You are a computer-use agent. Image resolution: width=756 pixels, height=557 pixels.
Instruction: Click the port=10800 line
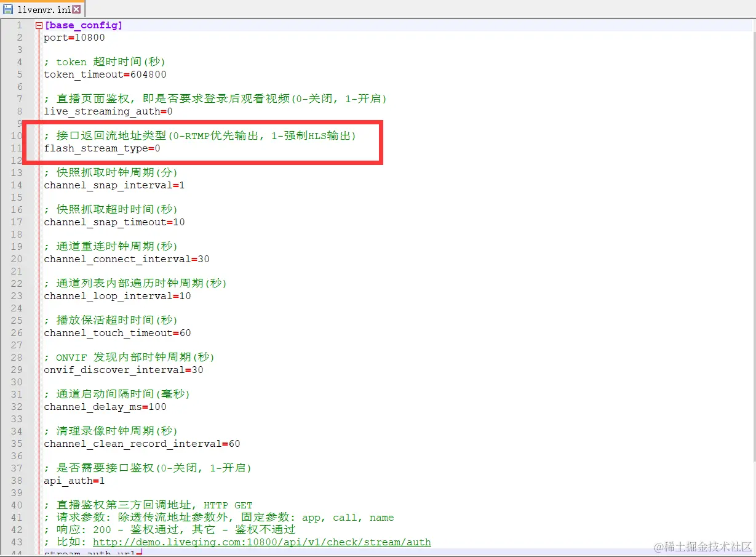pos(74,38)
